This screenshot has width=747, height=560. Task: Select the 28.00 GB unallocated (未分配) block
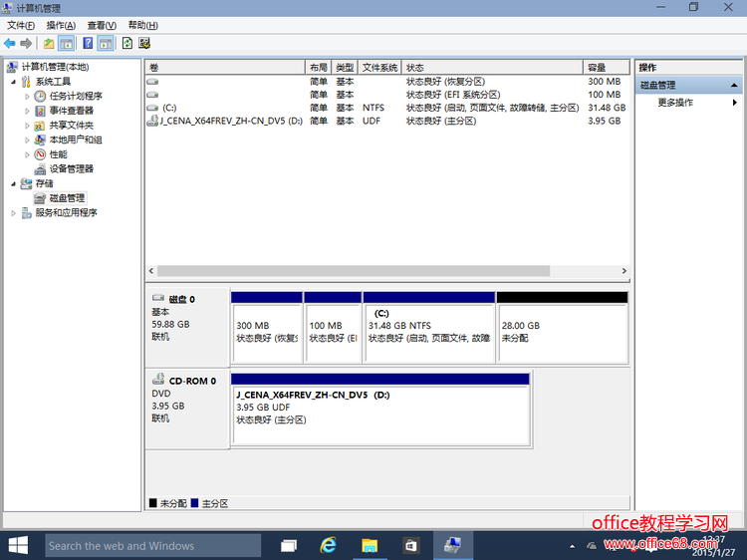[562, 328]
